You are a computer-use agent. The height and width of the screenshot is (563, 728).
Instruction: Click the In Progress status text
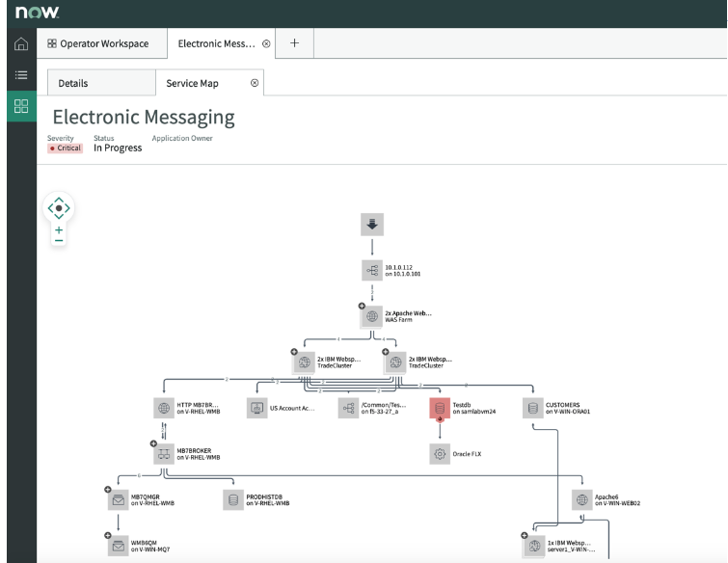(118, 148)
